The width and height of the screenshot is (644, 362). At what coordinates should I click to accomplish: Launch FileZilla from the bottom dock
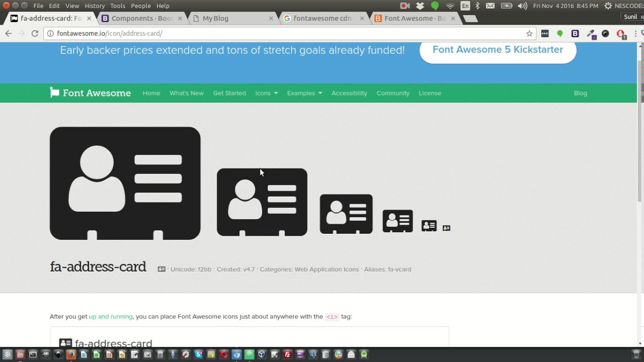tap(287, 354)
